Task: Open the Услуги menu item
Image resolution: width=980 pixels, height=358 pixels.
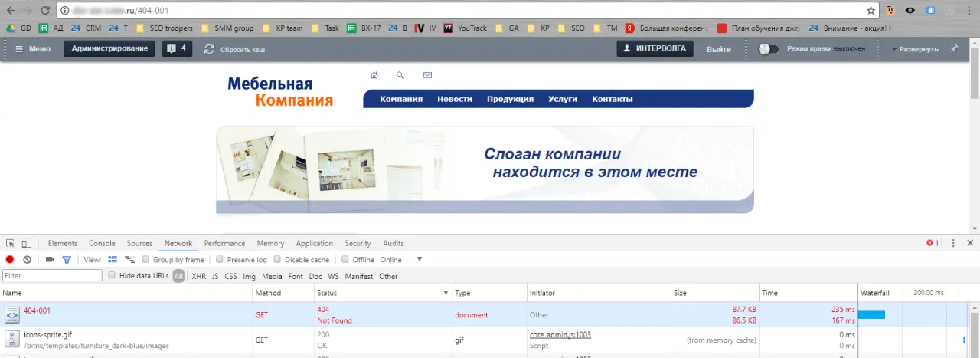Action: pyautogui.click(x=563, y=99)
